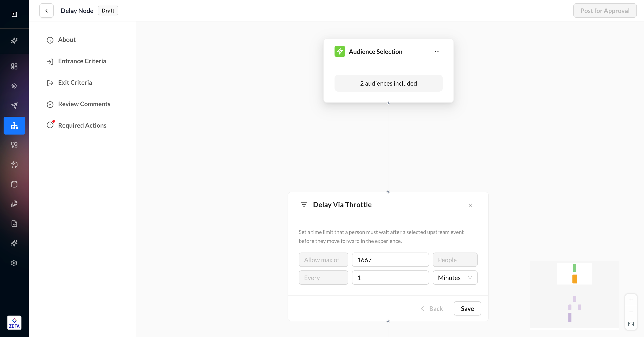
Task: Click the fit-to-screen canvas icon
Action: 631,324
